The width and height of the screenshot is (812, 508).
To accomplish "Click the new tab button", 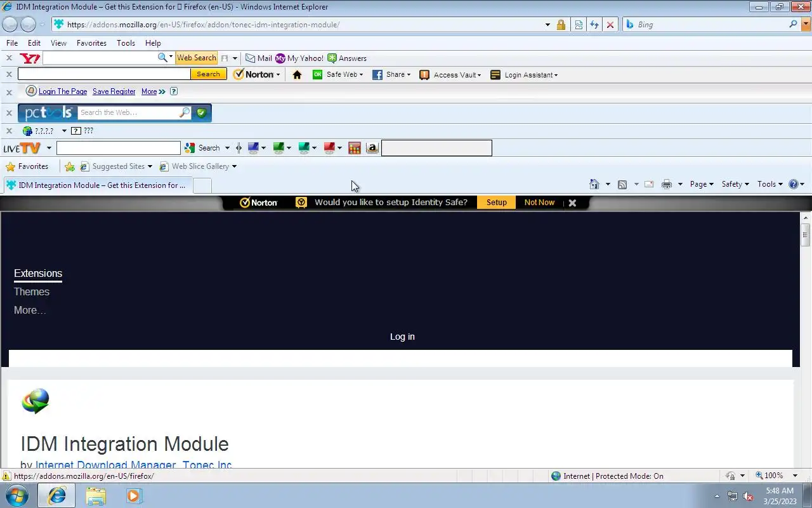I will coord(202,185).
